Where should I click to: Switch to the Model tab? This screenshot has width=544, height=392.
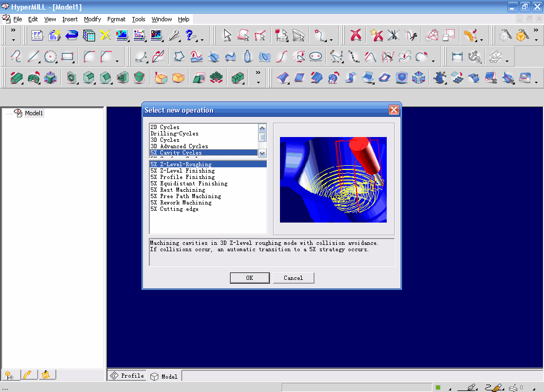(x=164, y=377)
